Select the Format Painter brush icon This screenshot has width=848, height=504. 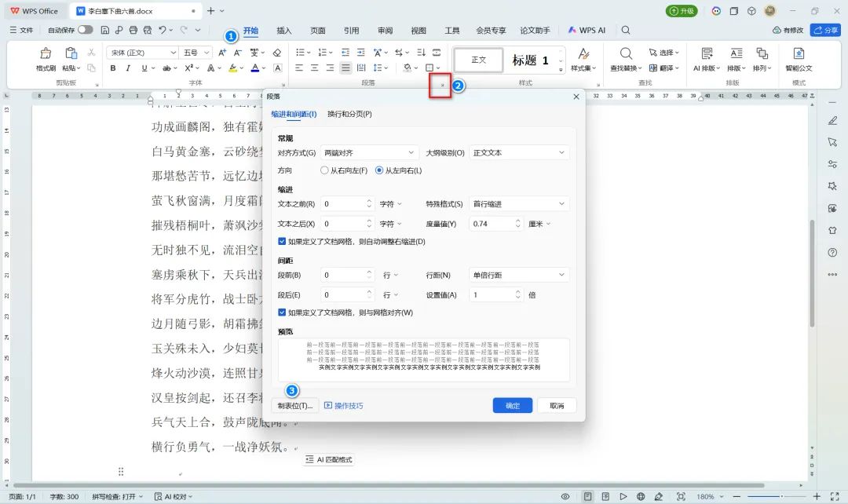[x=46, y=53]
